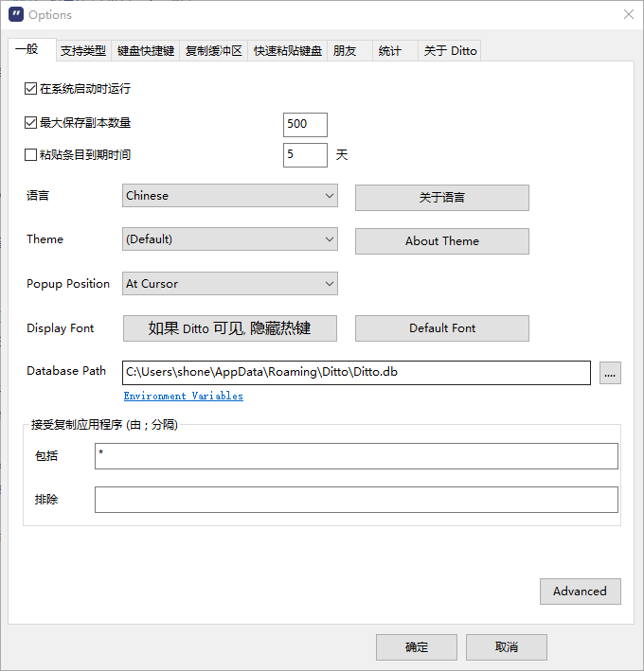Select the 一般 tab
Viewport: 644px width, 671px height.
pyautogui.click(x=31, y=49)
